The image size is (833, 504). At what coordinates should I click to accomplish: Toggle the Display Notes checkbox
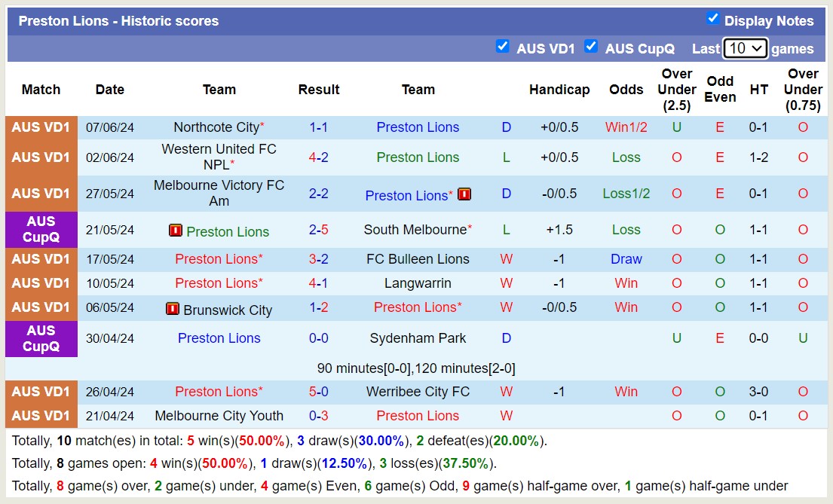712,19
